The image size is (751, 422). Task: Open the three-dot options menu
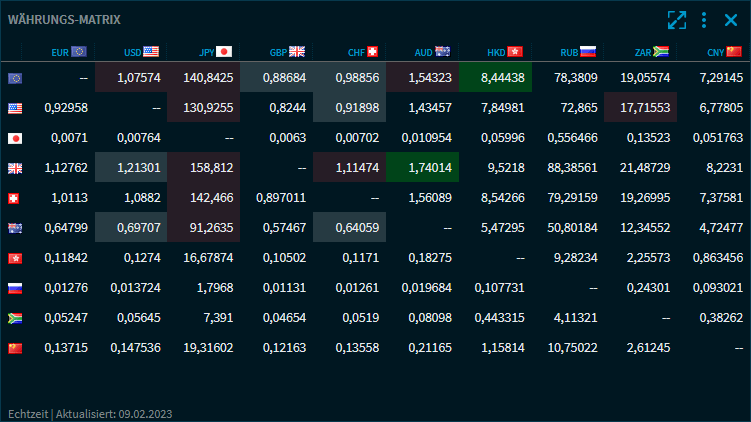[704, 20]
